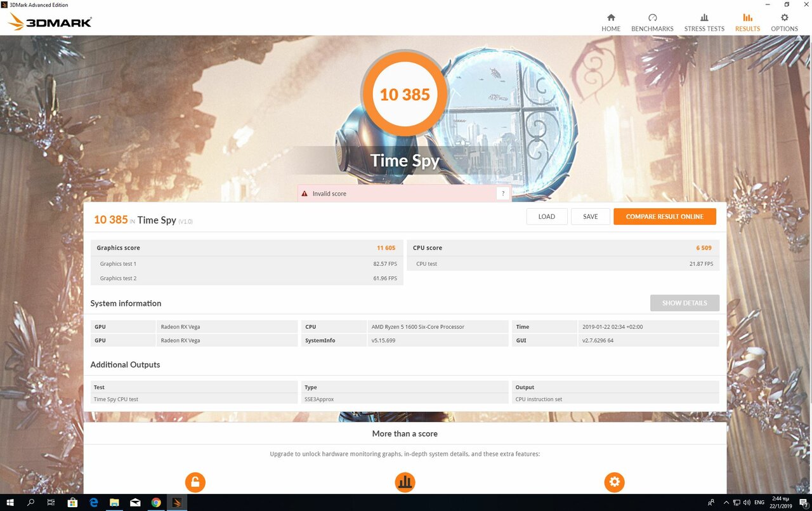
Task: Click Time Spy CPU test cell
Action: (194, 399)
